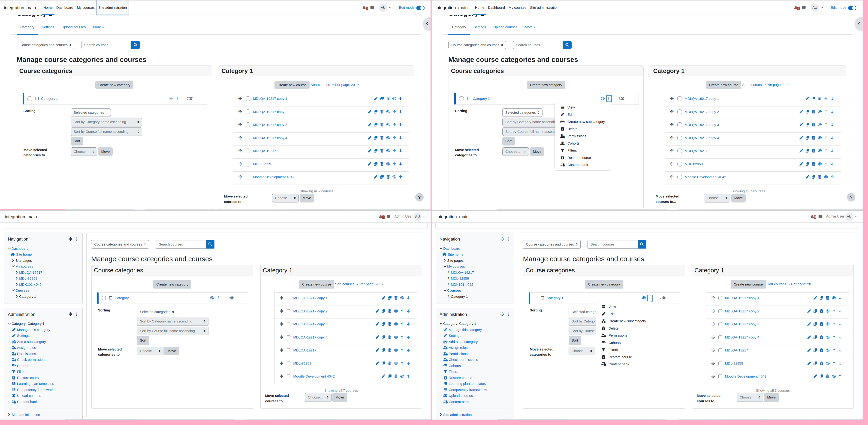Toggle Edit mode switch in top-right screenshot
Image resolution: width=868 pixels, height=425 pixels.
pos(852,8)
